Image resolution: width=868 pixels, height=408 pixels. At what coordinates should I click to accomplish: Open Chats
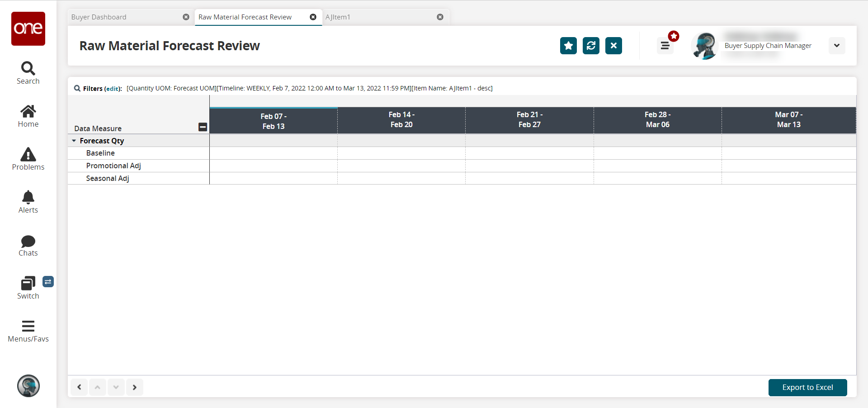point(28,246)
